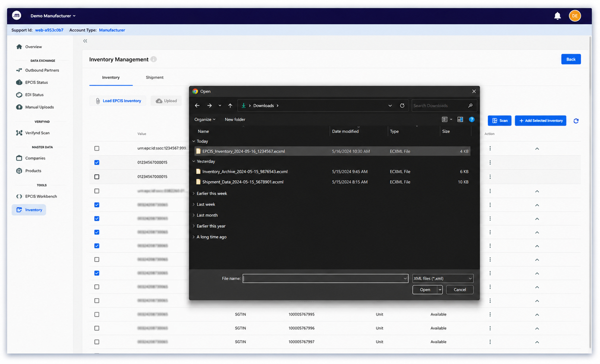Check the 100005767996 row checkbox
Viewport: 600px width, 364px height.
tap(97, 328)
